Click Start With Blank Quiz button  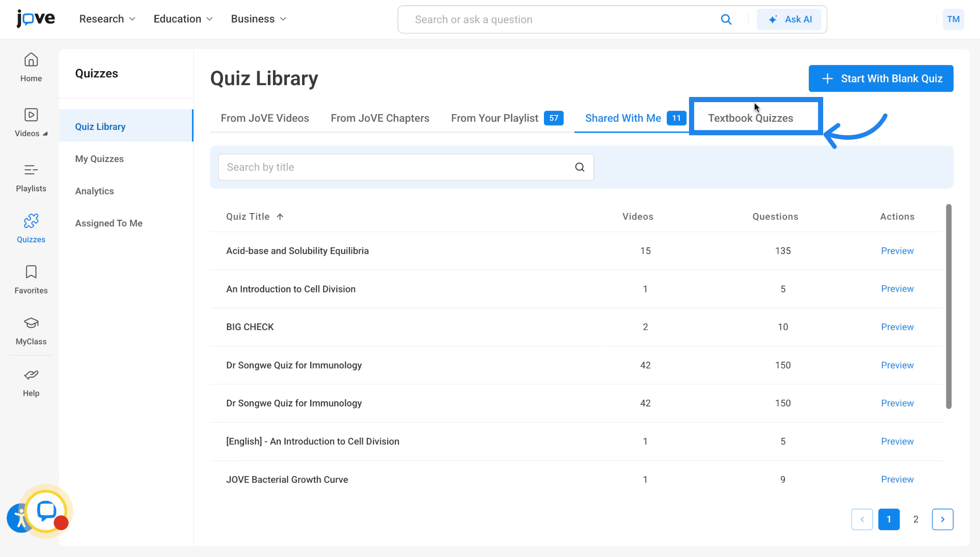tap(880, 78)
